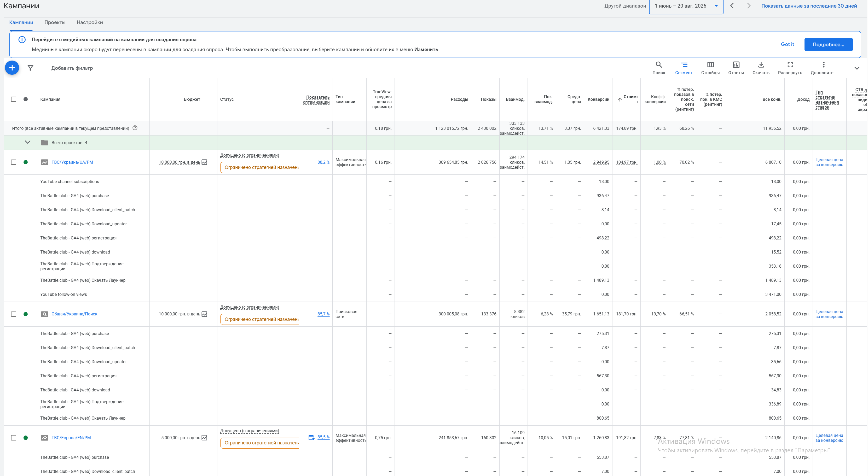
Task: Click budget 5 000,00 грн. of ТВС/Европа/EN/PM
Action: [180, 438]
